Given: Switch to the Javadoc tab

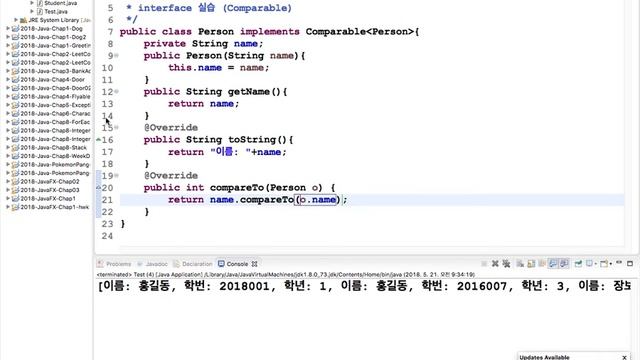Looking at the screenshot, I should point(152,264).
